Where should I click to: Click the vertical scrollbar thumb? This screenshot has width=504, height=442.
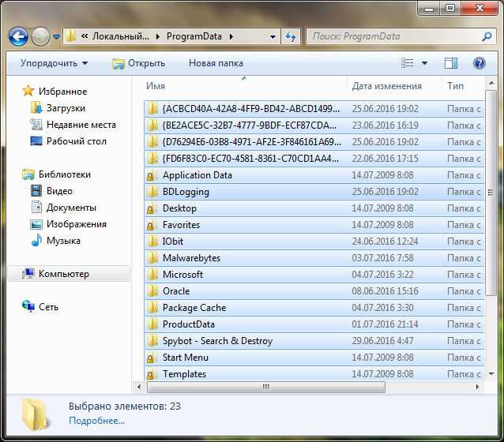tap(491, 193)
